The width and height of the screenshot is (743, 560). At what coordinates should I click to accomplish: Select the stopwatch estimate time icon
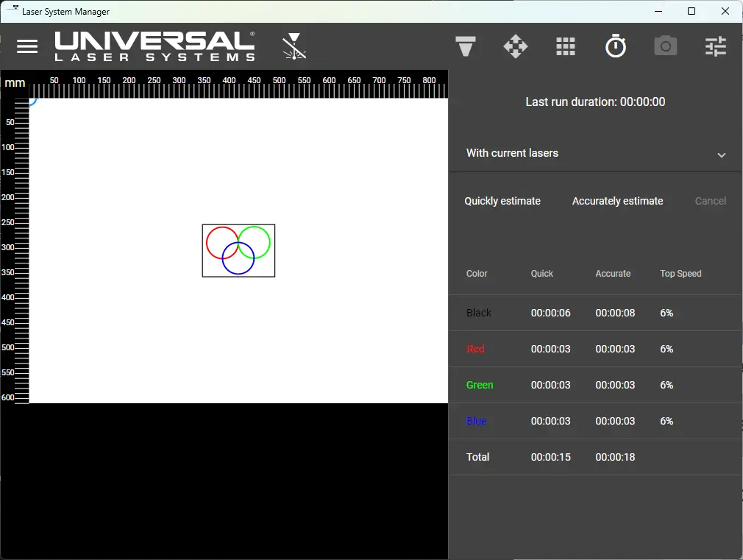[x=615, y=46]
